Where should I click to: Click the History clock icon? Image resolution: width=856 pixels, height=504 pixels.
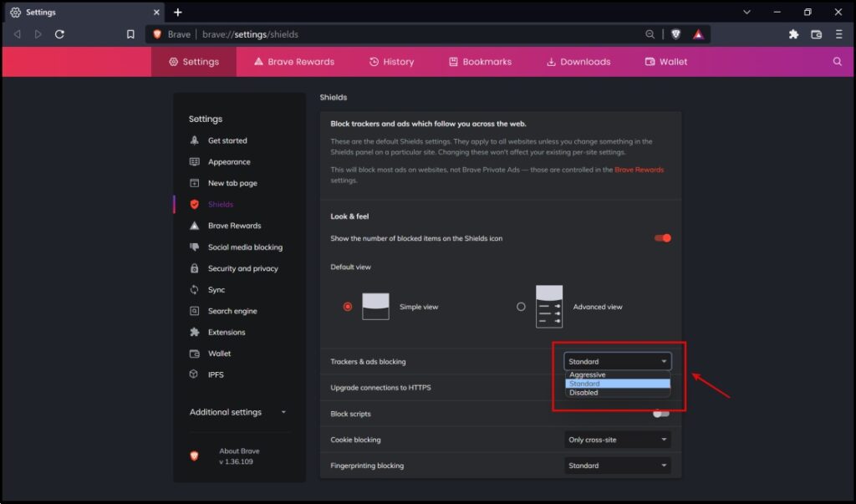pos(374,62)
